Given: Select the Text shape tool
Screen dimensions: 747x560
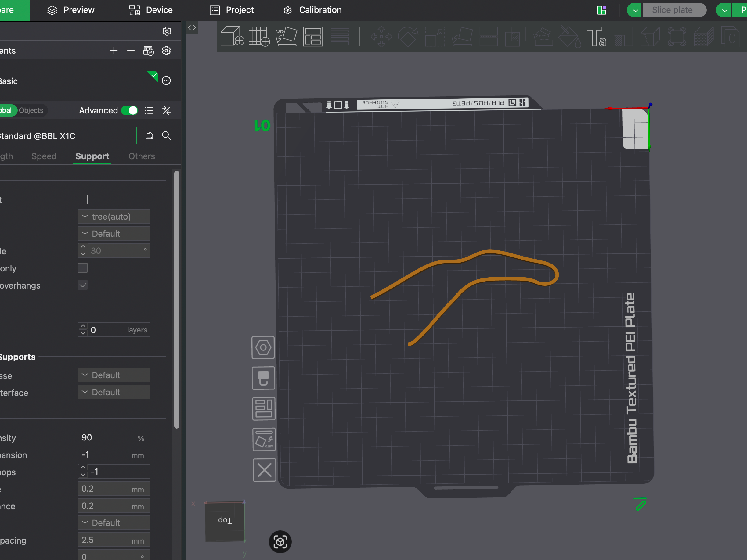Looking at the screenshot, I should [596, 36].
